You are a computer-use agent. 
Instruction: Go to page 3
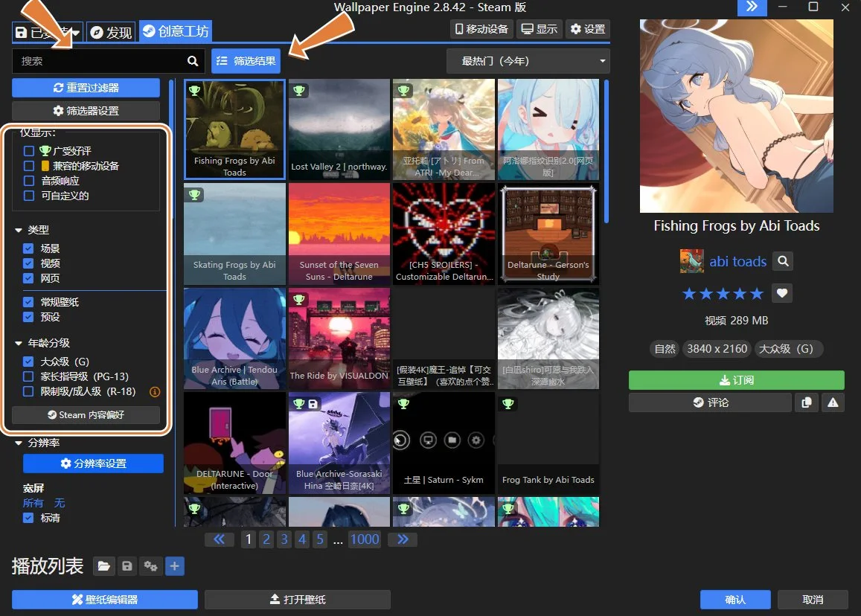point(284,539)
